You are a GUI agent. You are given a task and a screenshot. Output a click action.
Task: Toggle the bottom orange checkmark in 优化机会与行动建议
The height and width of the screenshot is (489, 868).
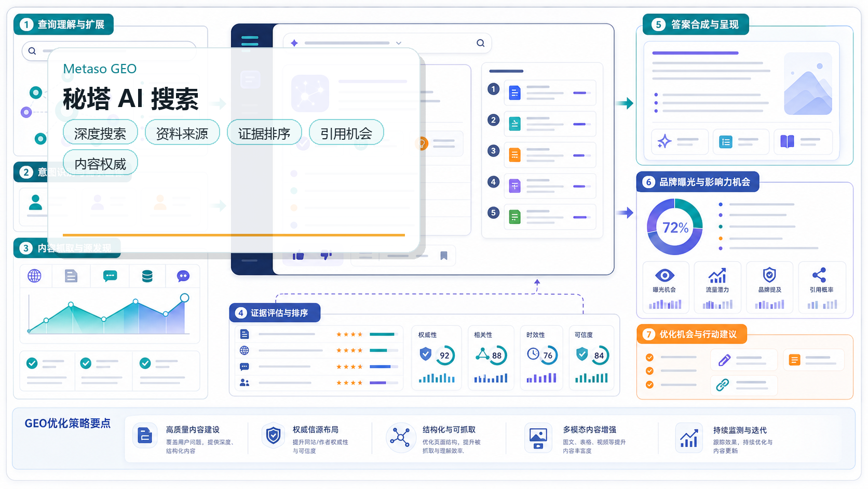click(x=649, y=385)
